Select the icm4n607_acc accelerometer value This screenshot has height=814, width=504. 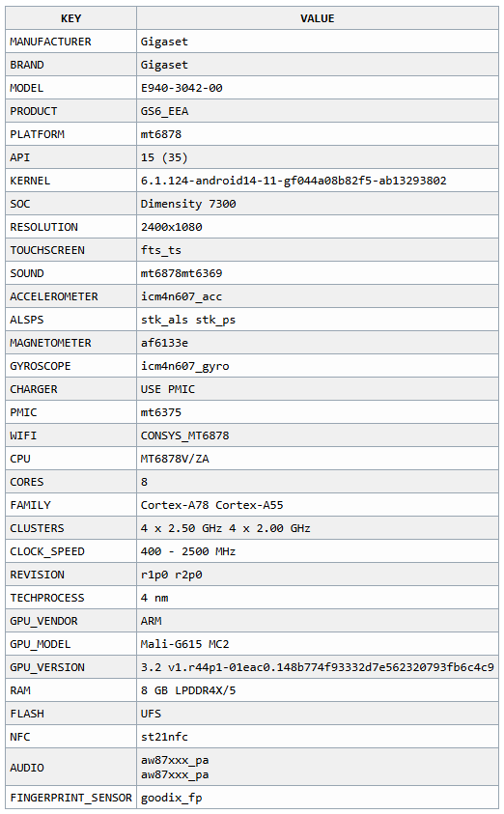coord(182,296)
